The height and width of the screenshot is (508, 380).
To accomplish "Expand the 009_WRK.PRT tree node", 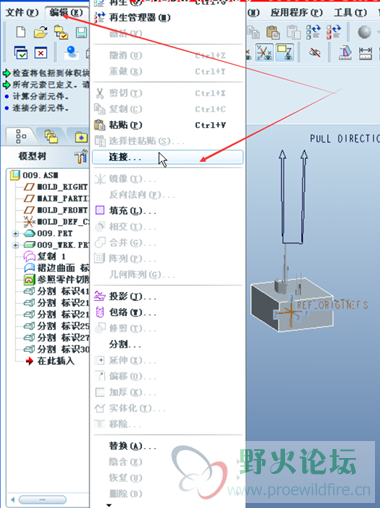I will tap(15, 245).
